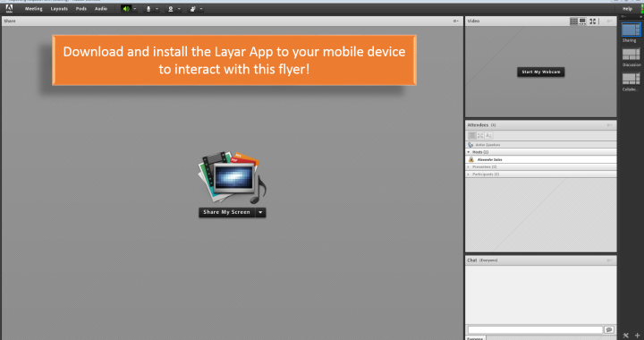Send chat message with speech bubble button
The height and width of the screenshot is (340, 644).
[x=609, y=330]
